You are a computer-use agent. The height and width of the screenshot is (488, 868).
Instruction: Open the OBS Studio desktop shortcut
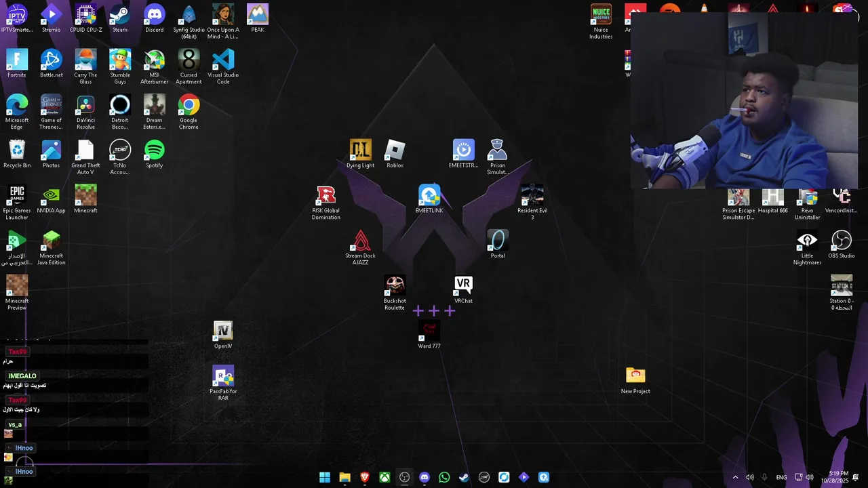point(842,244)
